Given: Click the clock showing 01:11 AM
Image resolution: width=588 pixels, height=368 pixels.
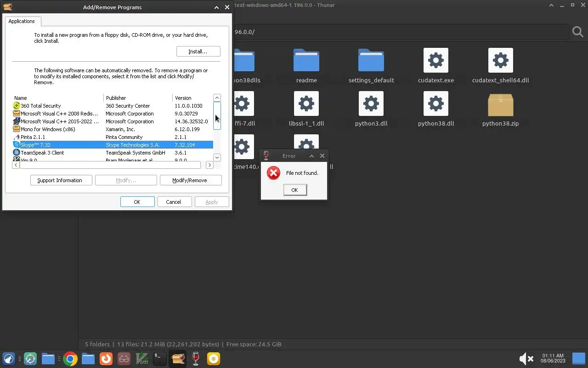Looking at the screenshot, I should 553,356.
